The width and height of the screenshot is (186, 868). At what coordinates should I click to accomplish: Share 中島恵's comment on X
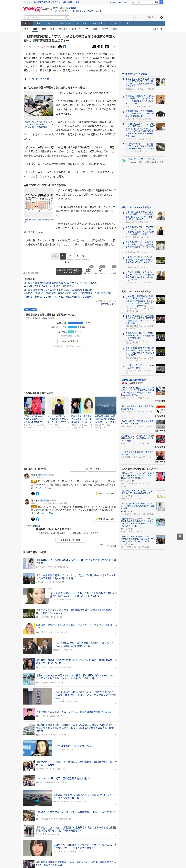pos(33,493)
